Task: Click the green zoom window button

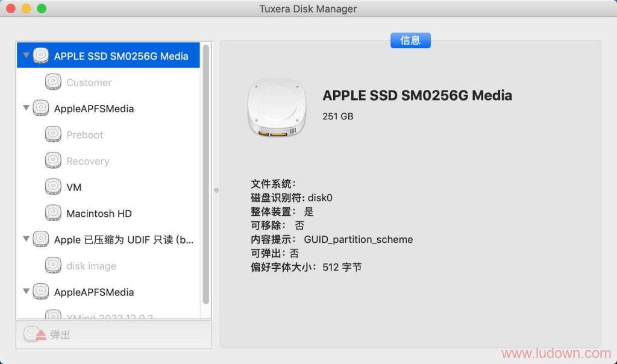Action: point(42,8)
